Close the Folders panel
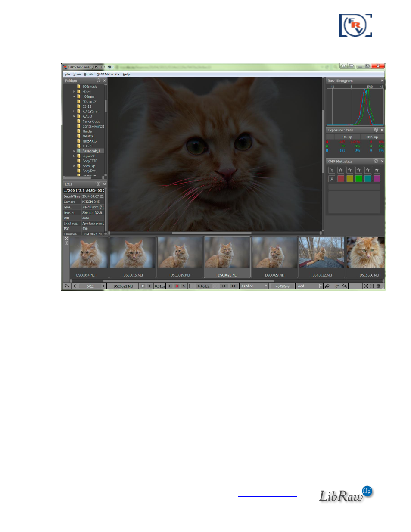Viewport: 411px width, 532px height. click(x=104, y=81)
